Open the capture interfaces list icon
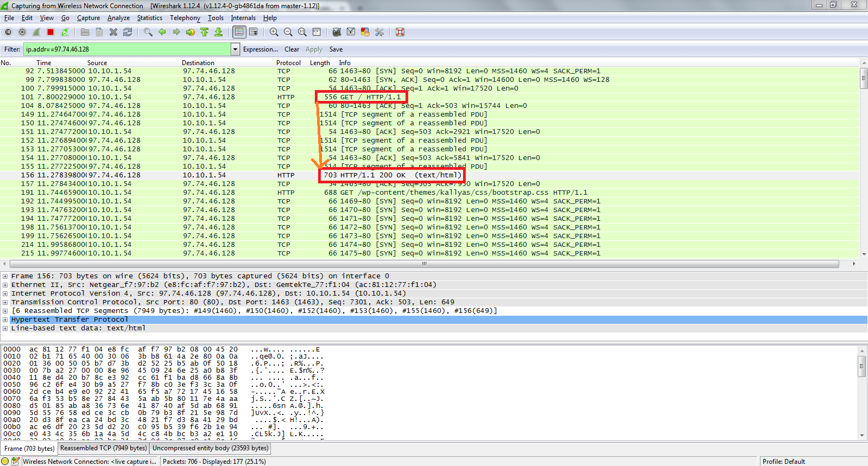Viewport: 868px width, 466px height. click(x=8, y=32)
